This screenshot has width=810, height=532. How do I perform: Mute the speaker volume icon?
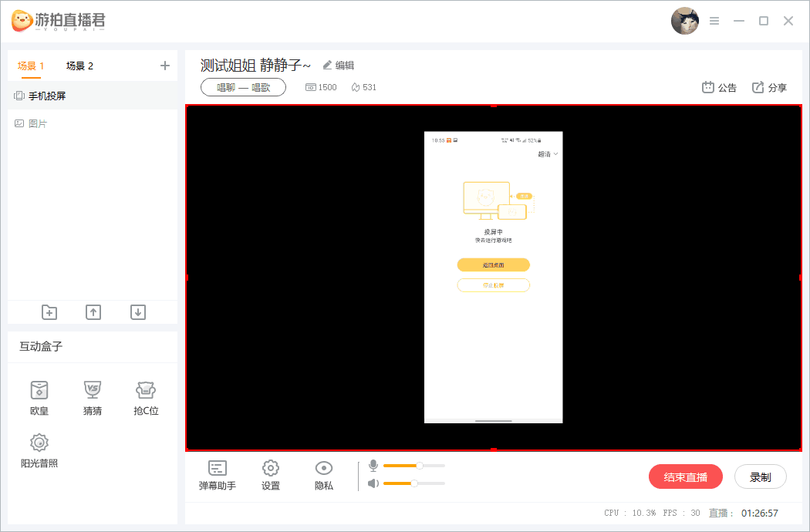373,483
